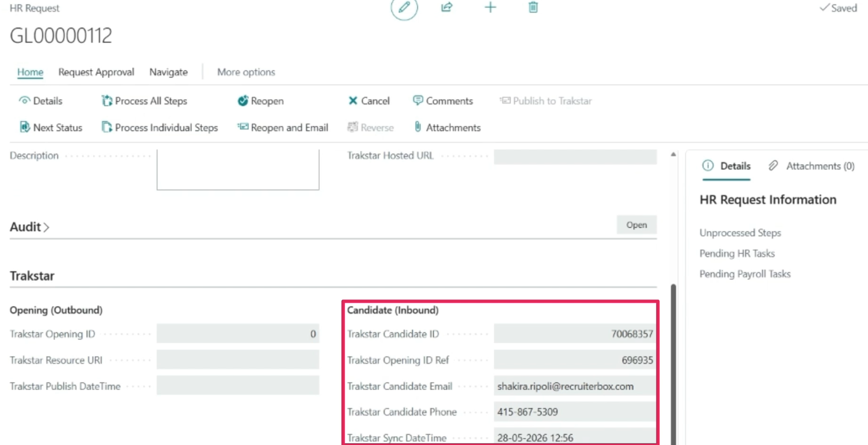868x445 pixels.
Task: Open Comments action
Action: tap(443, 101)
